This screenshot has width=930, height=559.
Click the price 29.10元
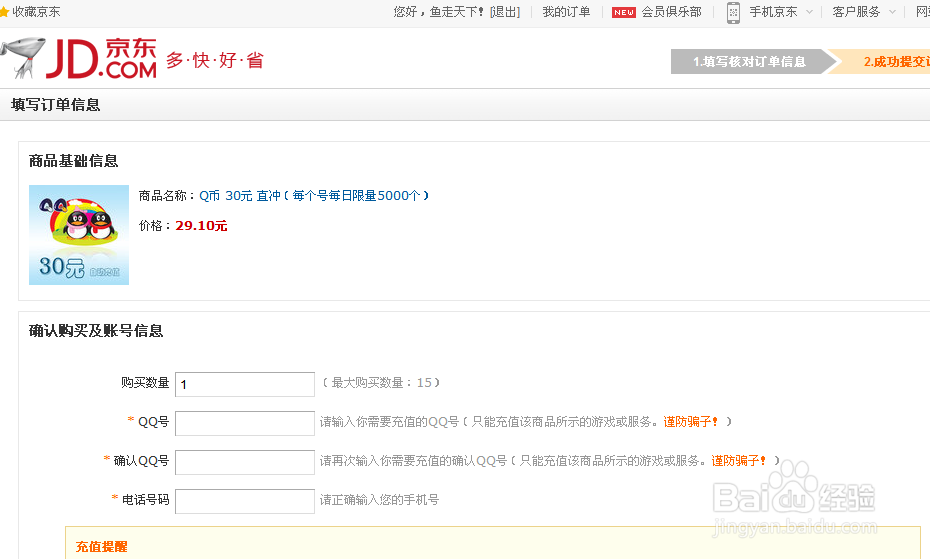[x=201, y=225]
